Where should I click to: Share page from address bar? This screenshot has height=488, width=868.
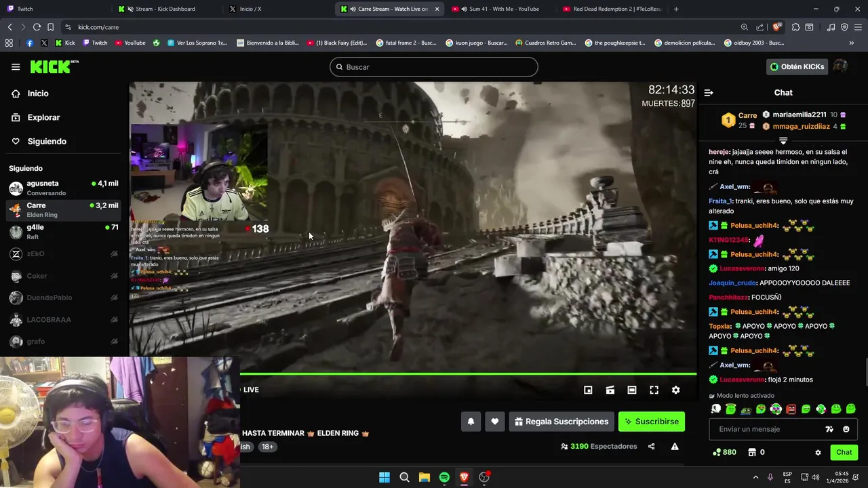click(x=759, y=27)
